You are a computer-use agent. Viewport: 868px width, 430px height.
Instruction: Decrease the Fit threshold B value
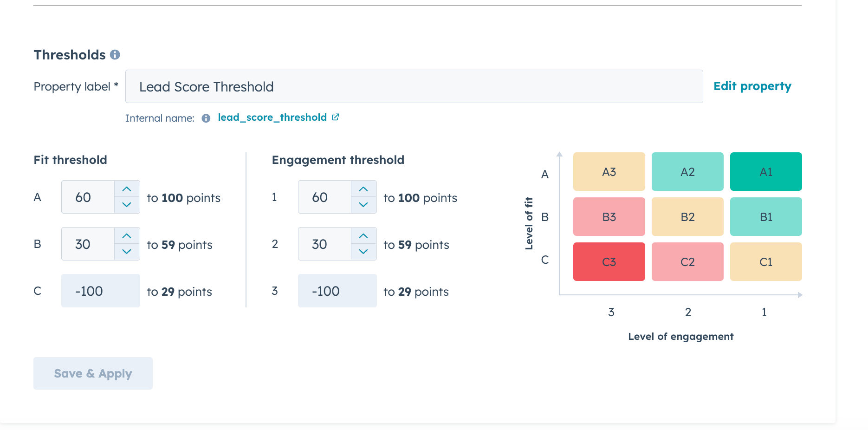(126, 252)
